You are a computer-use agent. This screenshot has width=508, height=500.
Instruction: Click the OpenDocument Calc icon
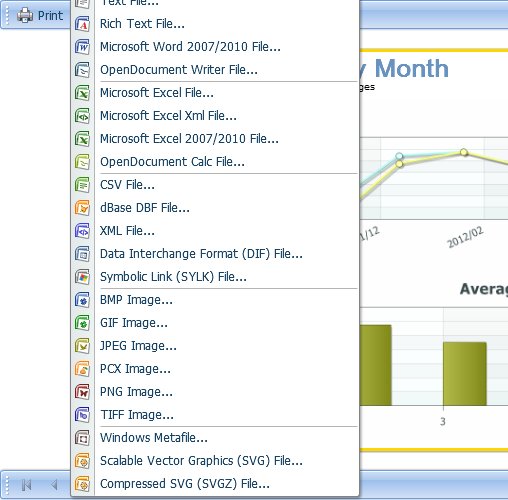point(82,162)
